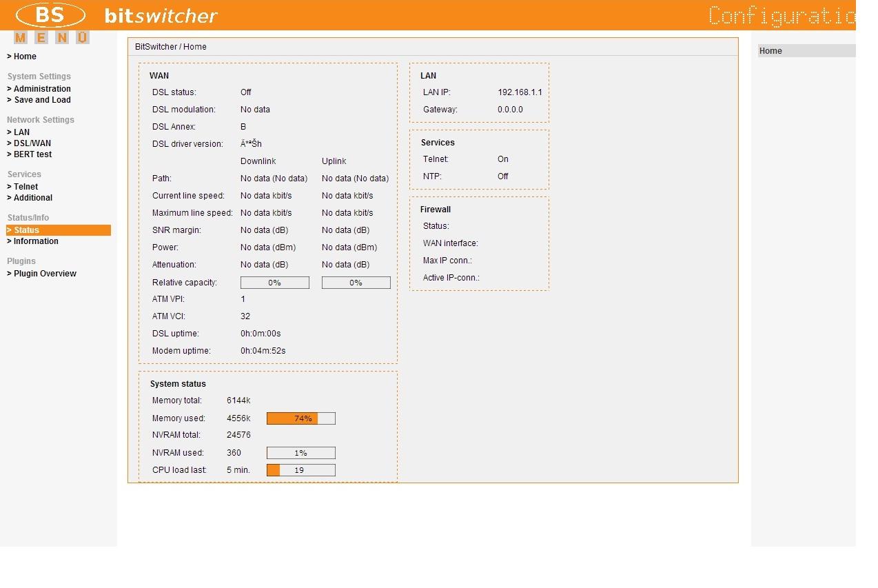Click the DSL uptime value 0h:0m:00s
Image resolution: width=878 pixels, height=588 pixels.
(261, 334)
